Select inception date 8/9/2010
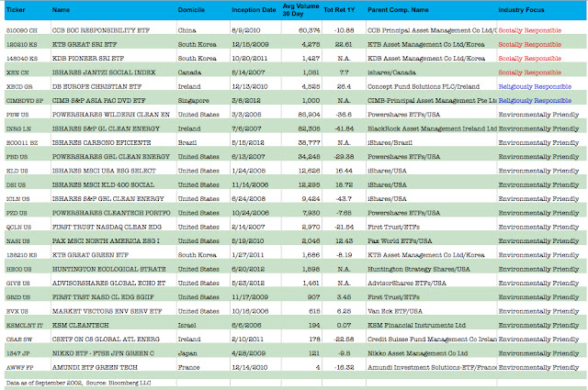588x390 pixels. (245, 30)
